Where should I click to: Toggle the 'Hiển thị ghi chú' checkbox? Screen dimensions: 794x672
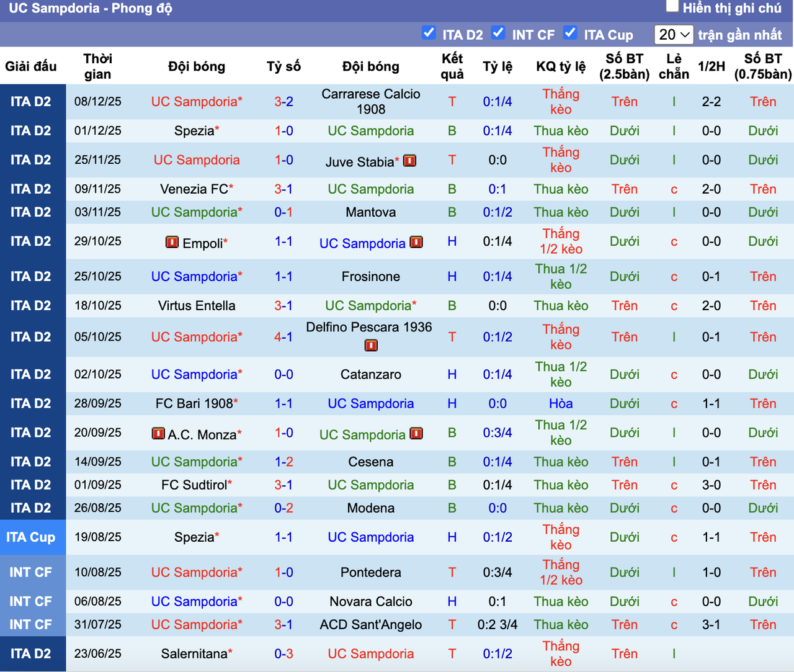(x=672, y=6)
